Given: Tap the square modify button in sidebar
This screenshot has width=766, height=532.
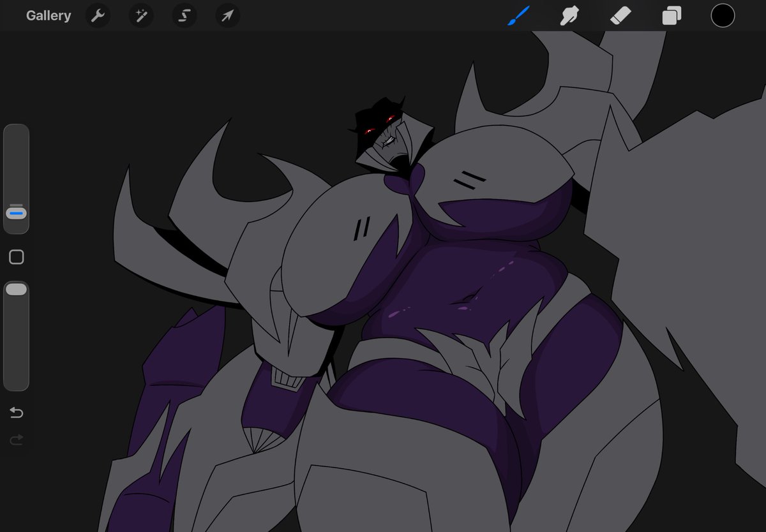Looking at the screenshot, I should tap(17, 257).
